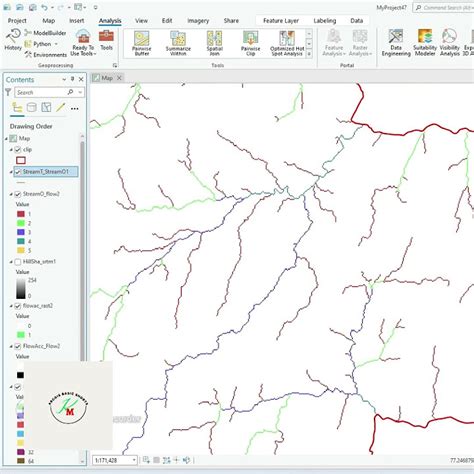The image size is (474, 474).
Task: Switch to the Insert ribbon tab
Action: (77, 21)
